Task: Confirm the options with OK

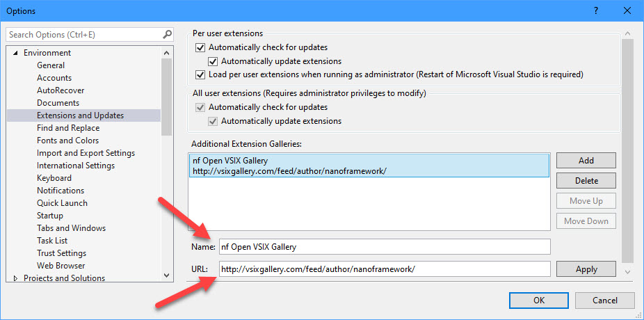Action: 539,301
